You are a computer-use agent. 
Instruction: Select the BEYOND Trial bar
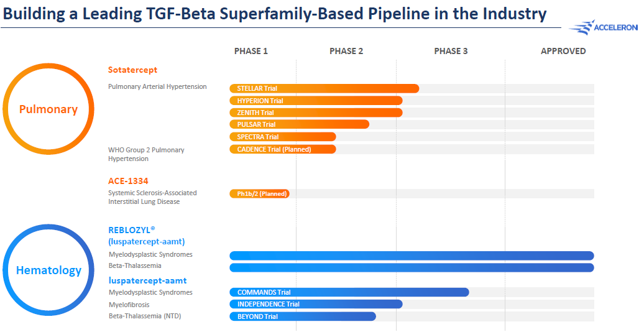302,316
